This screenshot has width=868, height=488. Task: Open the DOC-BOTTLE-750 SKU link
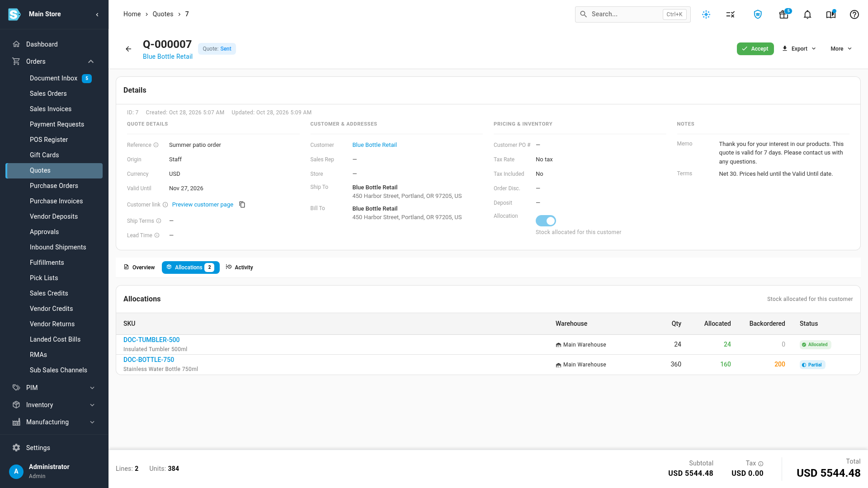[x=149, y=360]
